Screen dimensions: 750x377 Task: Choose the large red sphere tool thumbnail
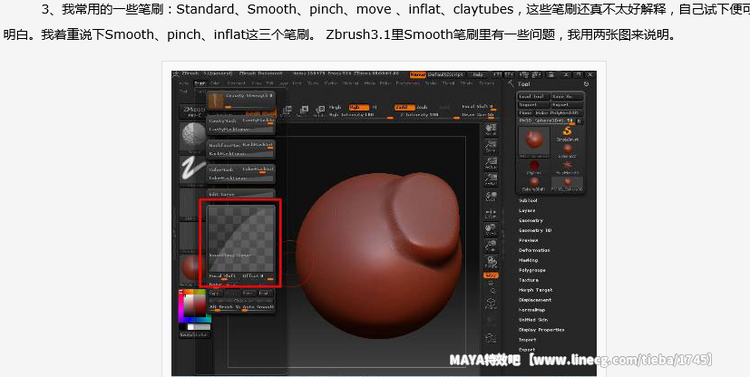(535, 142)
